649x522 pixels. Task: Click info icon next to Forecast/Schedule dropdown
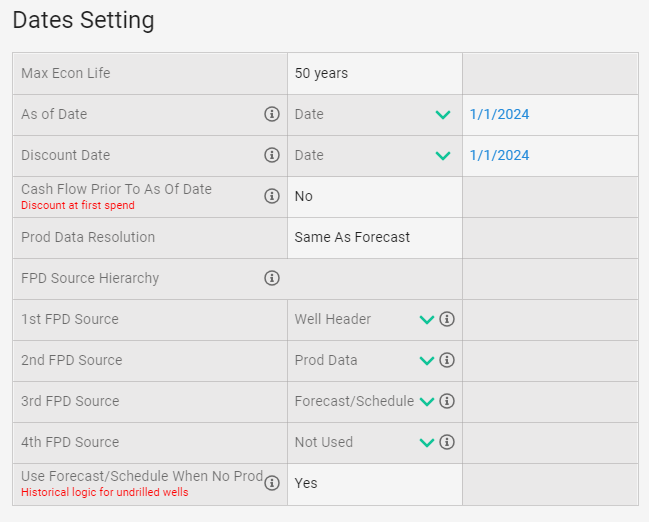[447, 401]
